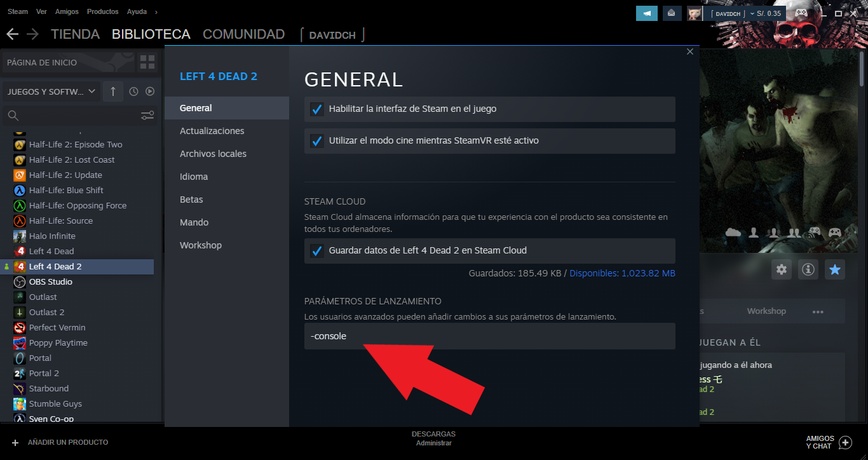This screenshot has width=868, height=460.
Task: Open the Idioma properties tab
Action: [x=226, y=177]
